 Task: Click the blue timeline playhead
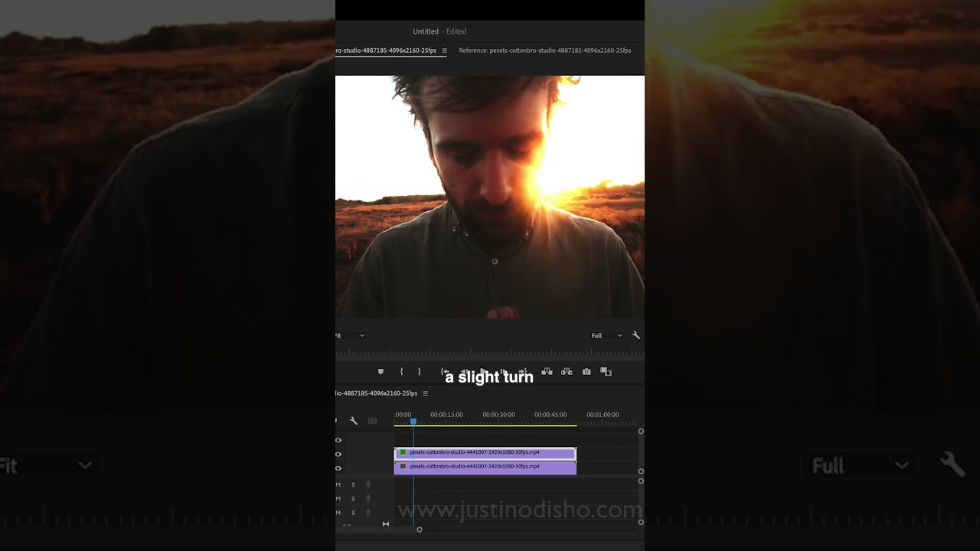pyautogui.click(x=413, y=422)
